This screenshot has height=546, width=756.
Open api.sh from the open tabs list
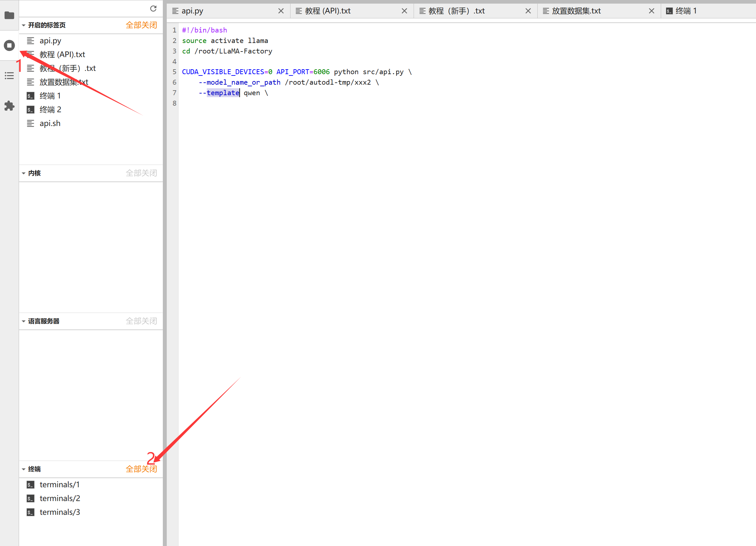tap(50, 123)
